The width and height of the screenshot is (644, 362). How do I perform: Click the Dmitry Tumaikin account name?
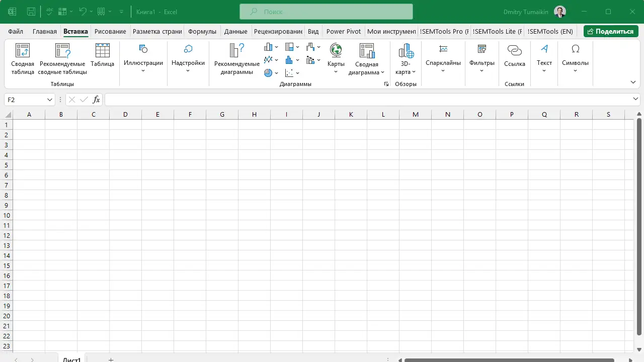pos(526,12)
